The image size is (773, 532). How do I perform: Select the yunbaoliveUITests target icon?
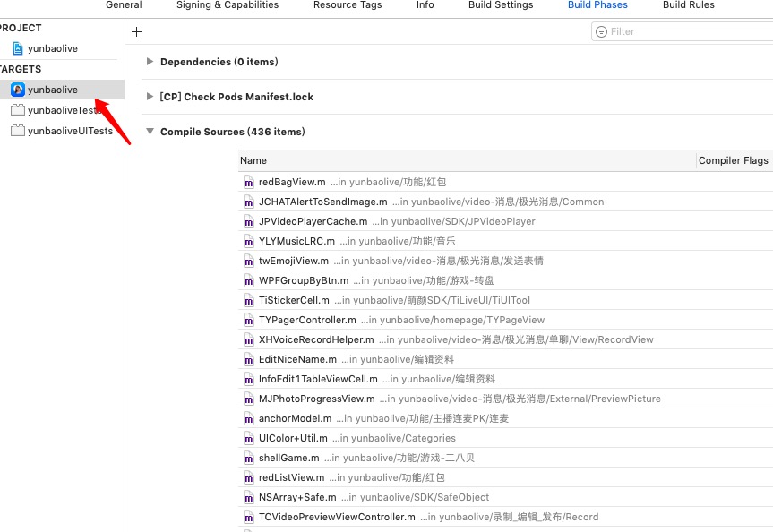pyautogui.click(x=18, y=131)
